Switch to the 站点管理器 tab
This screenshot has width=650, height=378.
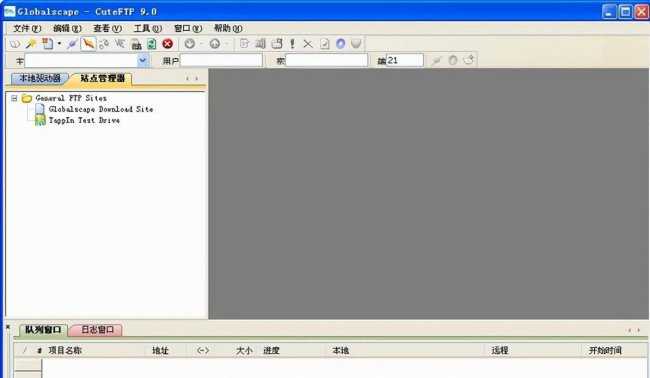pyautogui.click(x=102, y=78)
